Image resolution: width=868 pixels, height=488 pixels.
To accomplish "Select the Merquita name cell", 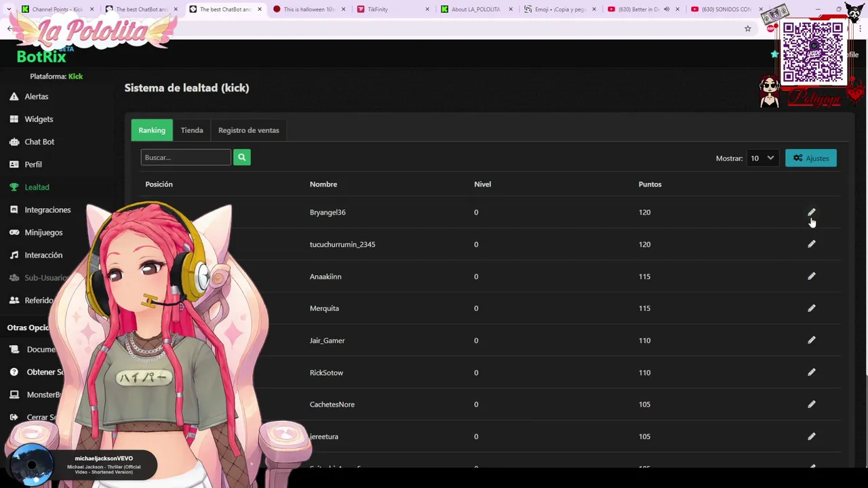I will click(x=324, y=308).
